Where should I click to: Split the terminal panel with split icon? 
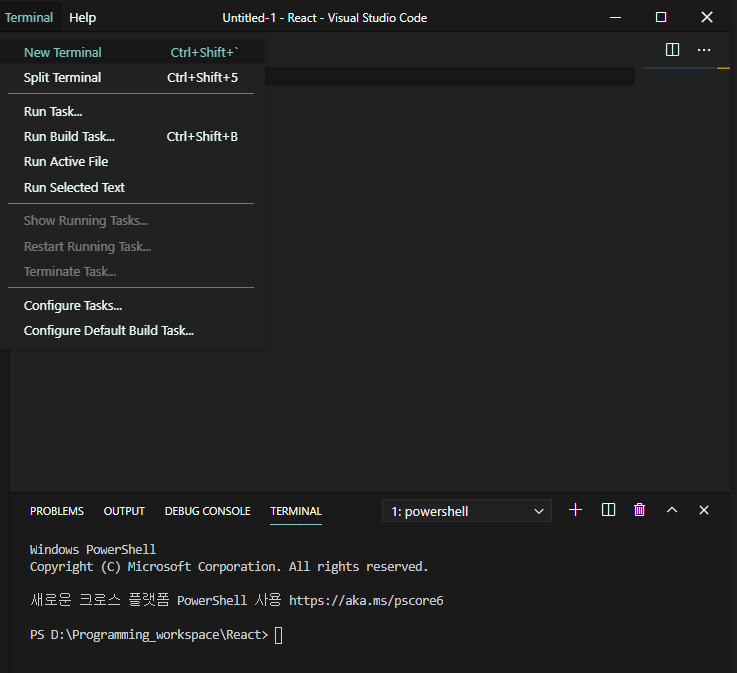point(608,510)
